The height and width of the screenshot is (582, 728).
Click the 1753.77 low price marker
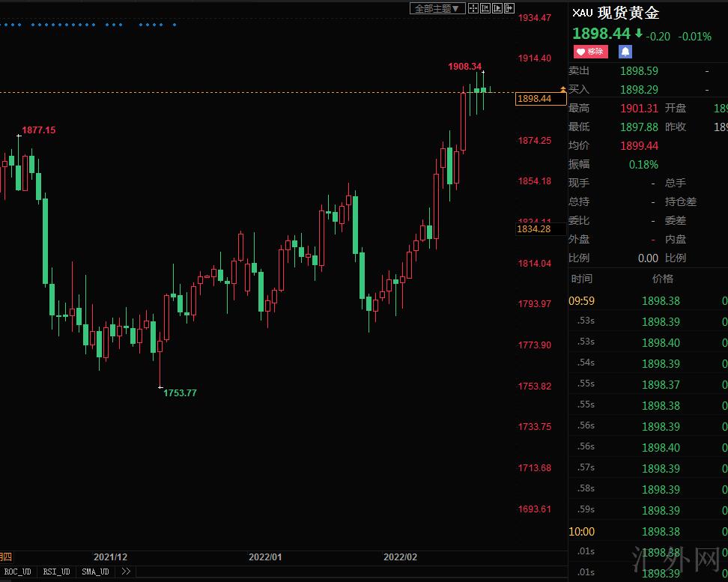click(x=180, y=393)
